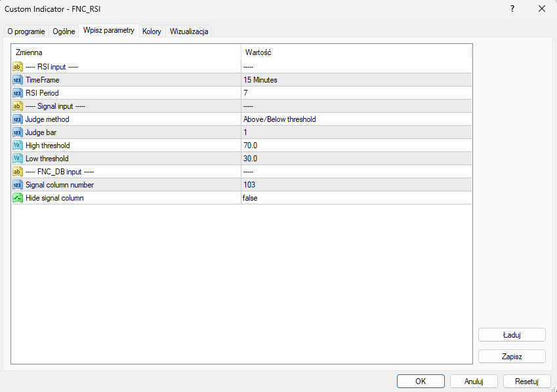Switch to the Kolory tab
Viewport: 557px width, 392px height.
(x=152, y=31)
